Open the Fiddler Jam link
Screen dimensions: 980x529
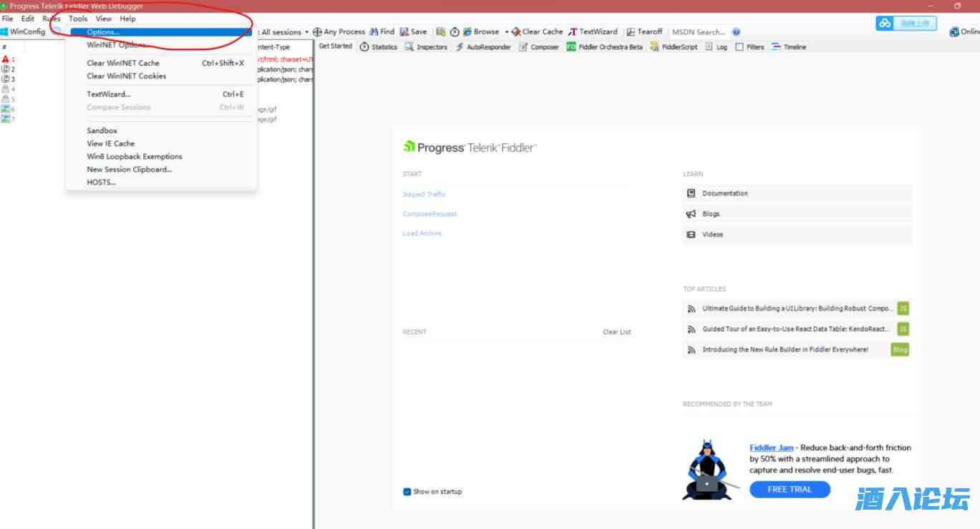click(772, 447)
